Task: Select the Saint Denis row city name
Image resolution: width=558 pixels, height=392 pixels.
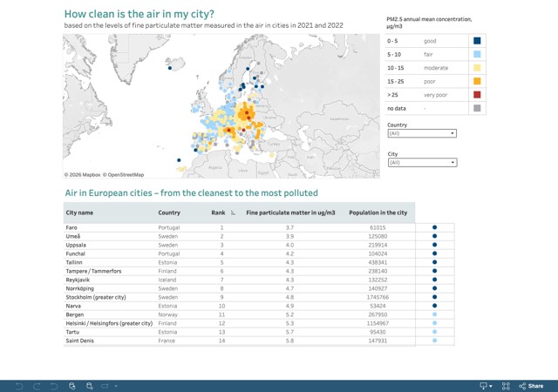Action: tap(80, 341)
